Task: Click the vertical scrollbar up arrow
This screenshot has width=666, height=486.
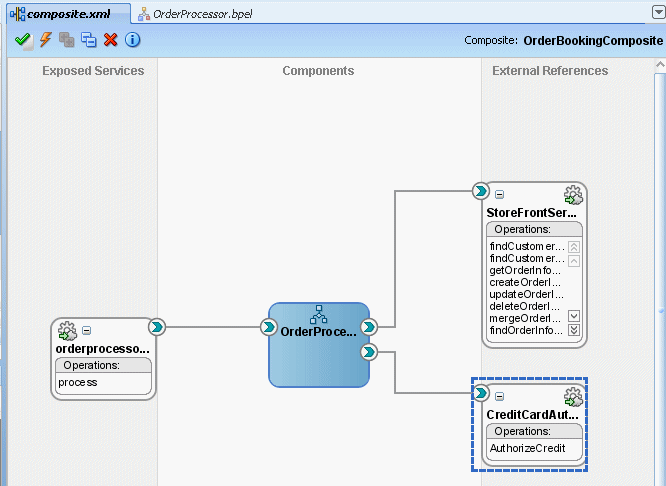Action: point(660,65)
